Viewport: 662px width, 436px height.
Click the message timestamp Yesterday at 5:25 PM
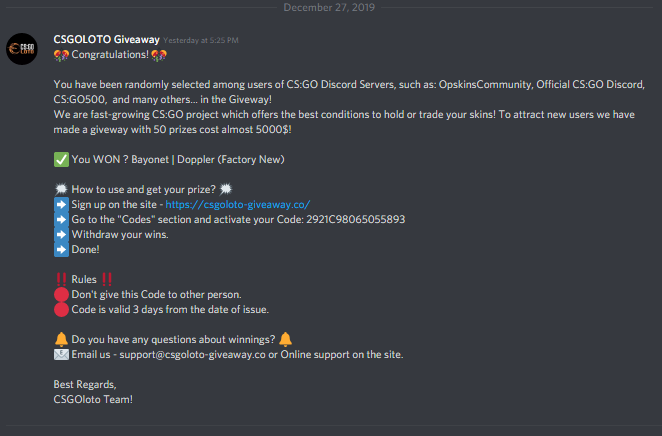click(201, 41)
